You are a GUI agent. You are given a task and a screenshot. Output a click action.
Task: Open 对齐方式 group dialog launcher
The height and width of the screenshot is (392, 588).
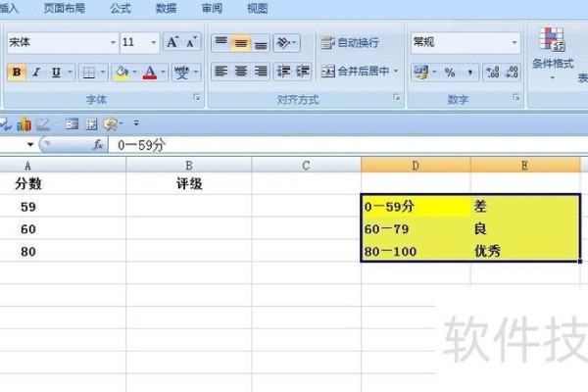click(x=396, y=98)
